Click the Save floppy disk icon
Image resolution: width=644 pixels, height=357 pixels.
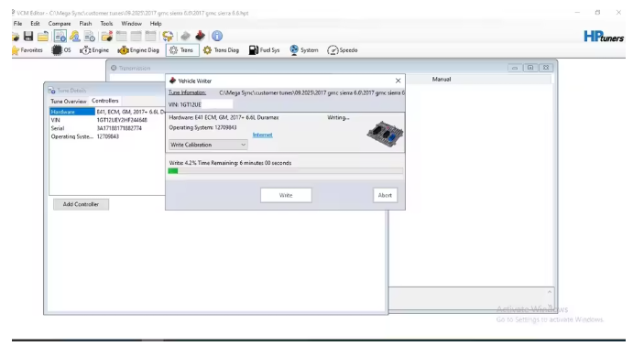(x=27, y=36)
